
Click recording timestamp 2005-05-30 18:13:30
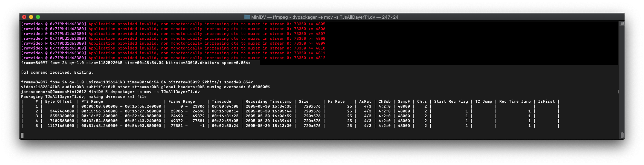269,126
